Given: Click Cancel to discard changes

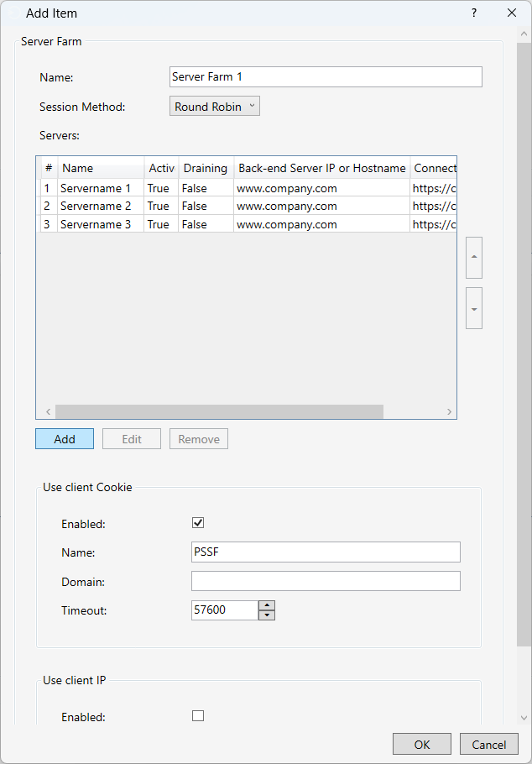Looking at the screenshot, I should click(x=488, y=744).
